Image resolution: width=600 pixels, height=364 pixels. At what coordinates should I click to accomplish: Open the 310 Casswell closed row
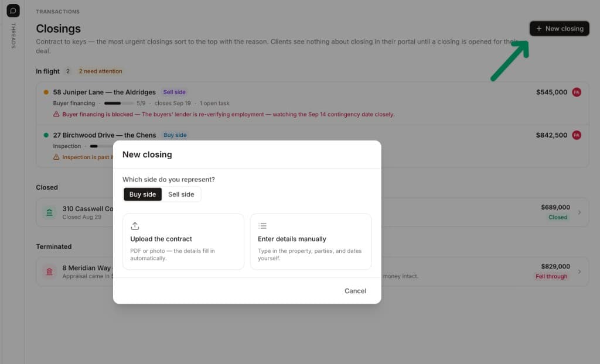[x=312, y=212]
